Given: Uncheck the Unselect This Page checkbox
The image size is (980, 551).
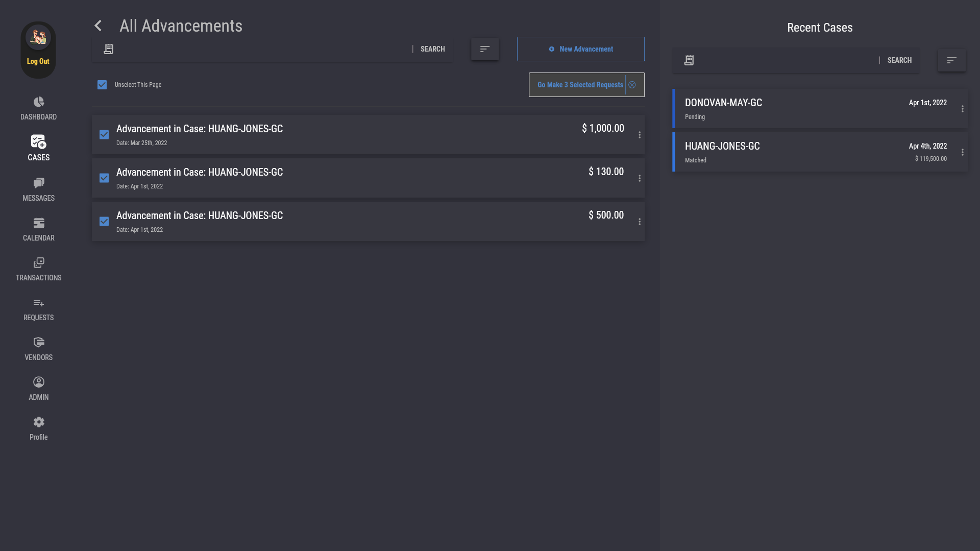Looking at the screenshot, I should pyautogui.click(x=102, y=85).
